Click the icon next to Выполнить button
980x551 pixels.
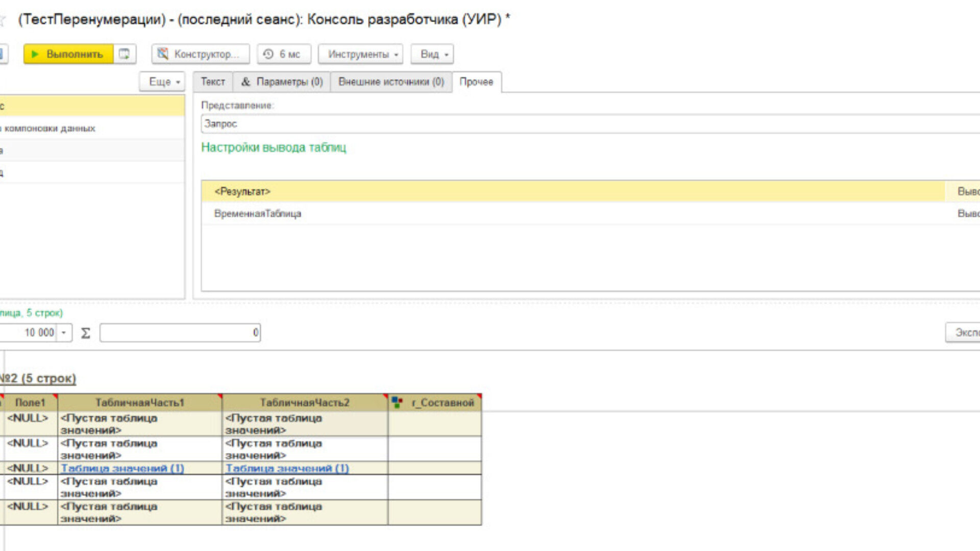click(124, 54)
